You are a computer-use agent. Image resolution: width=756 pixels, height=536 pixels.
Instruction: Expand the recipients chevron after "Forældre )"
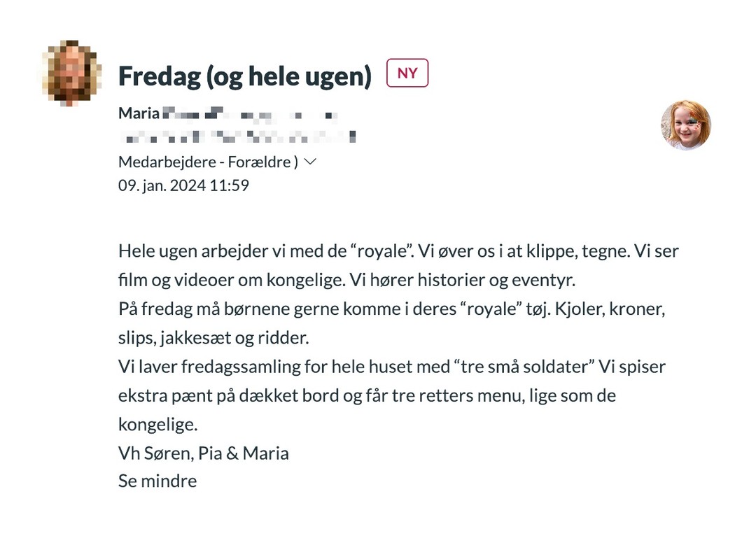311,162
